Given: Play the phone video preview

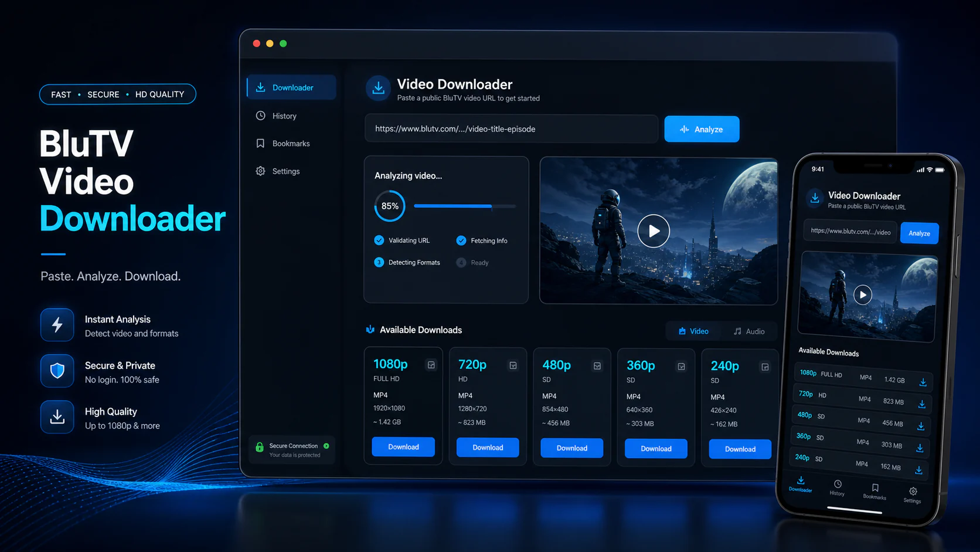Looking at the screenshot, I should pyautogui.click(x=862, y=294).
